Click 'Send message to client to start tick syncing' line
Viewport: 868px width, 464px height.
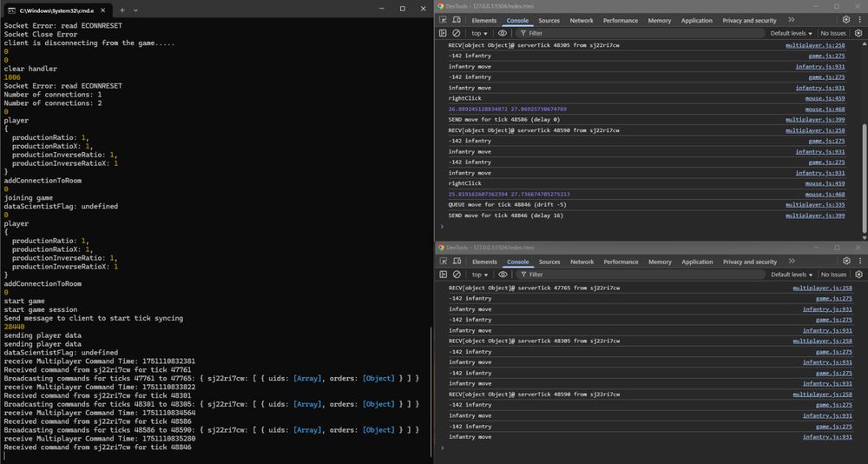(94, 318)
